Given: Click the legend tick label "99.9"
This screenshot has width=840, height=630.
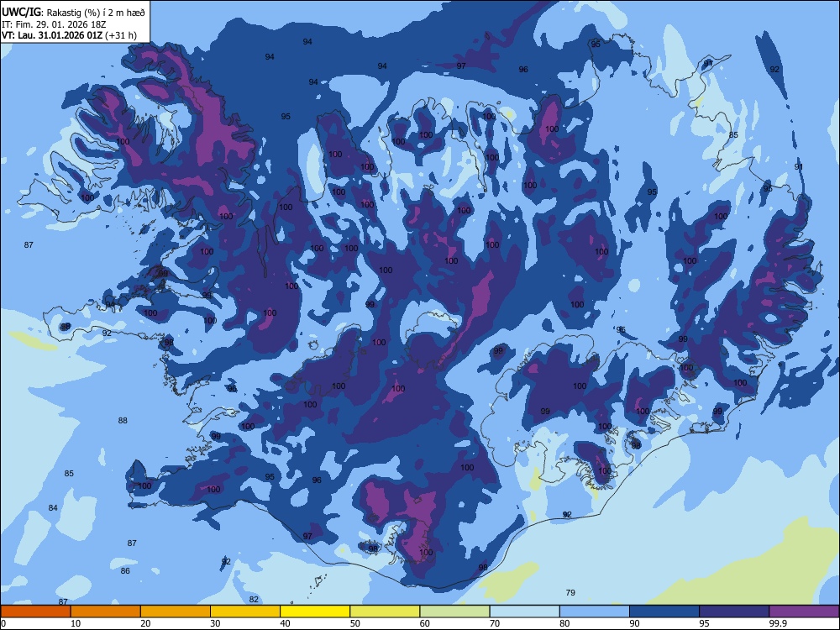Looking at the screenshot, I should pyautogui.click(x=778, y=623).
